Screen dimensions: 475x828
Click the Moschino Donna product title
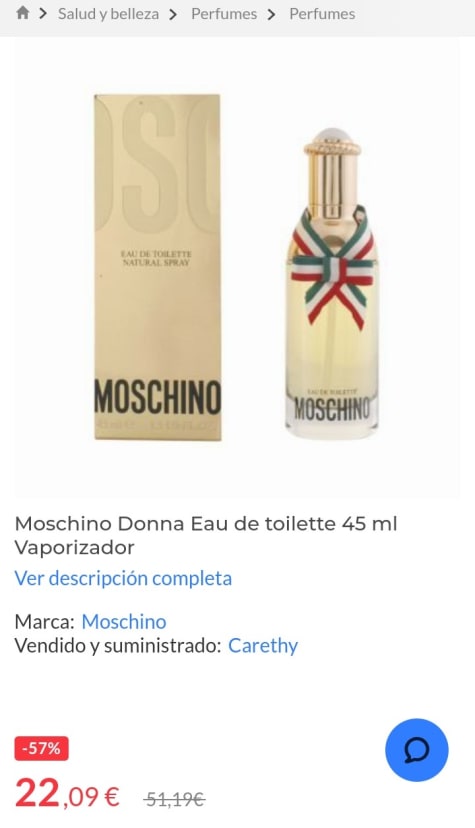tap(206, 535)
